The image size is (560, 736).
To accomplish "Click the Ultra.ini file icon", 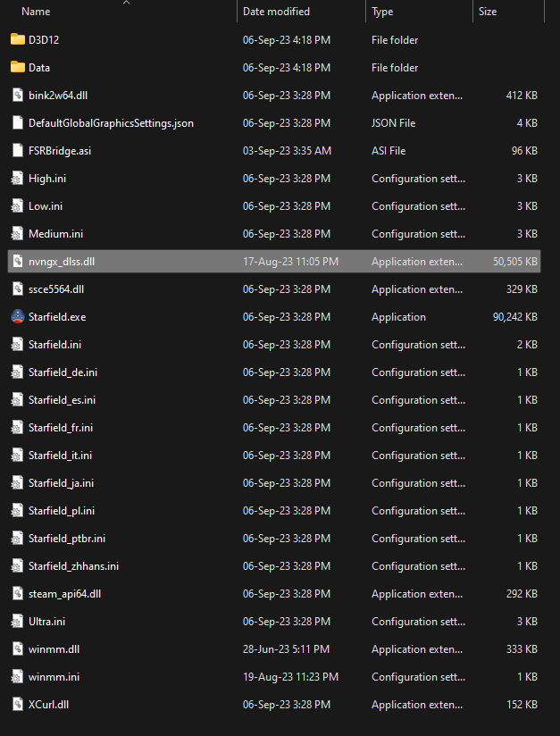I will pyautogui.click(x=17, y=622).
